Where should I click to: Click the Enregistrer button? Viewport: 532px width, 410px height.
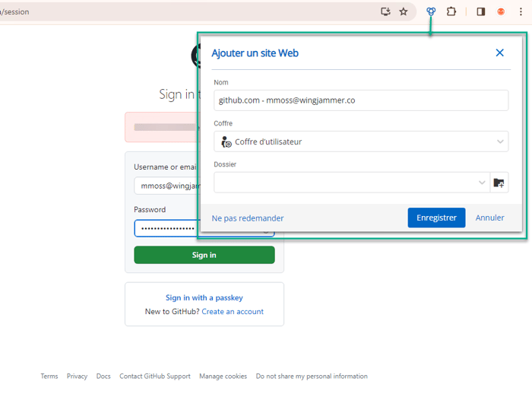[x=436, y=218]
